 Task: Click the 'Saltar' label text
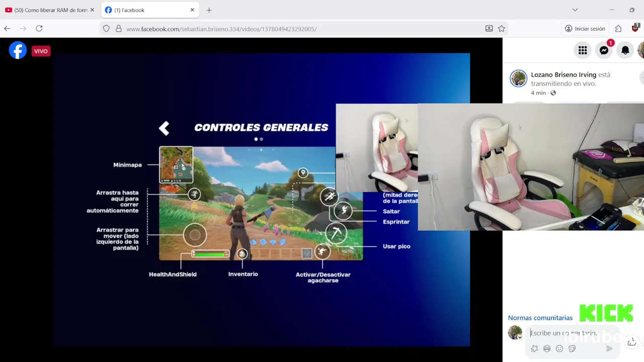pyautogui.click(x=391, y=212)
